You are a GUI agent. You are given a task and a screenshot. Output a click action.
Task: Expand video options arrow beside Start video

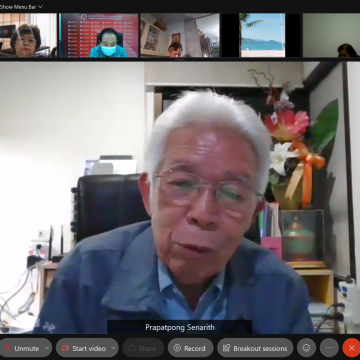(x=114, y=348)
